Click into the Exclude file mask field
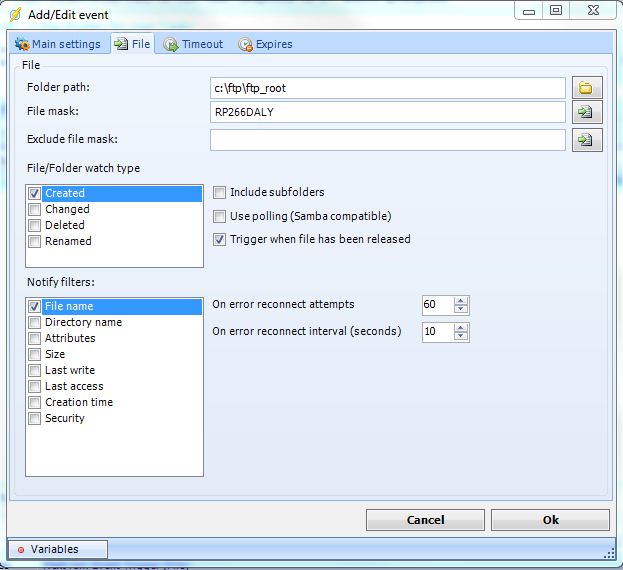623x570 pixels. click(387, 140)
